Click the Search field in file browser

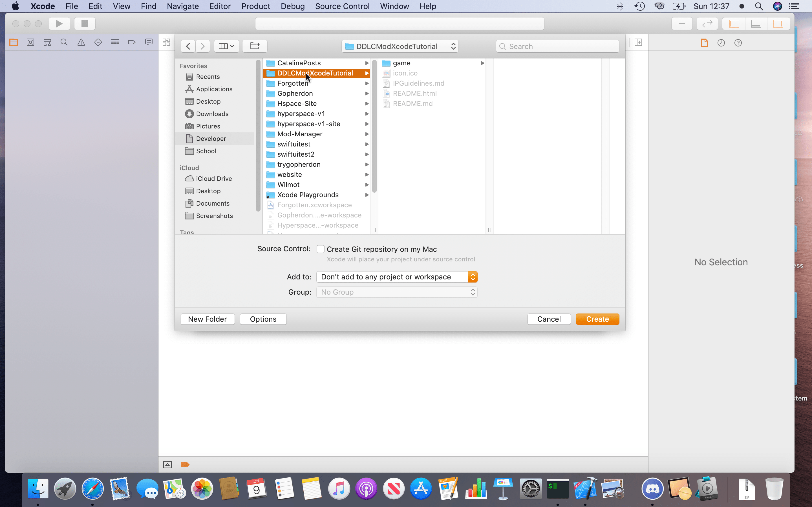click(x=558, y=46)
